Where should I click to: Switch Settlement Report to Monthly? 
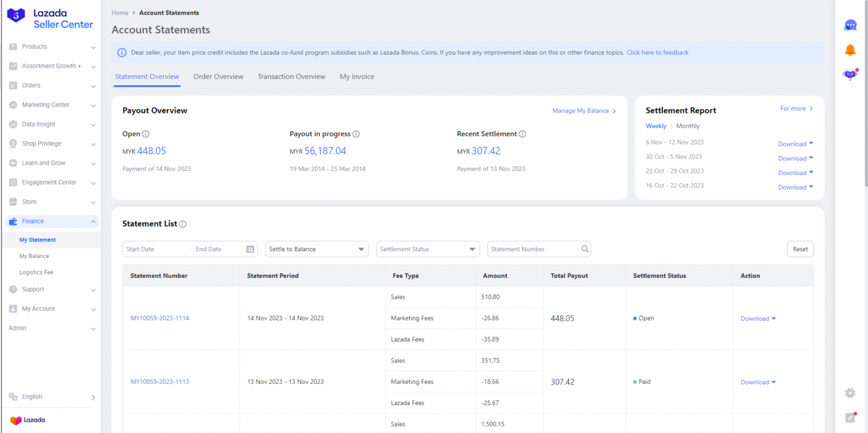[x=688, y=126]
